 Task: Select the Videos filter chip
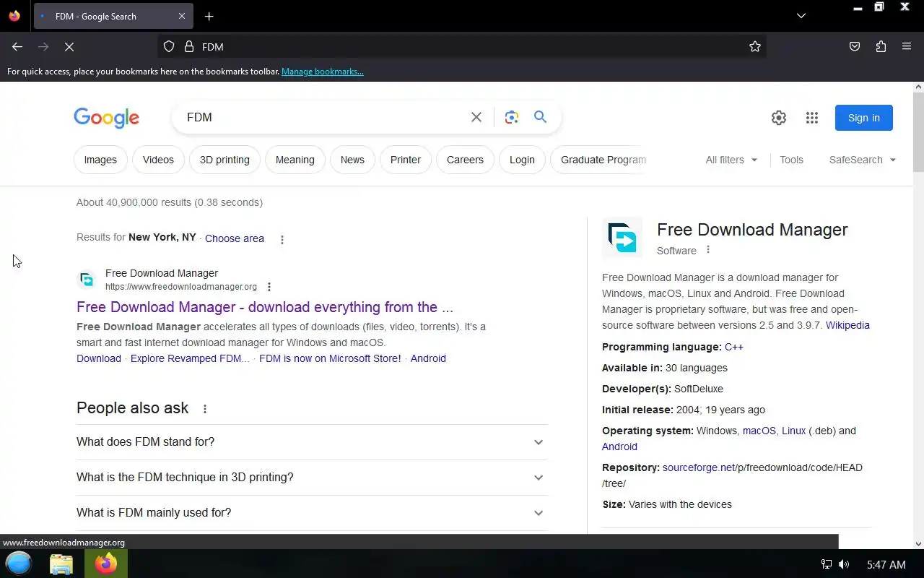tap(158, 160)
